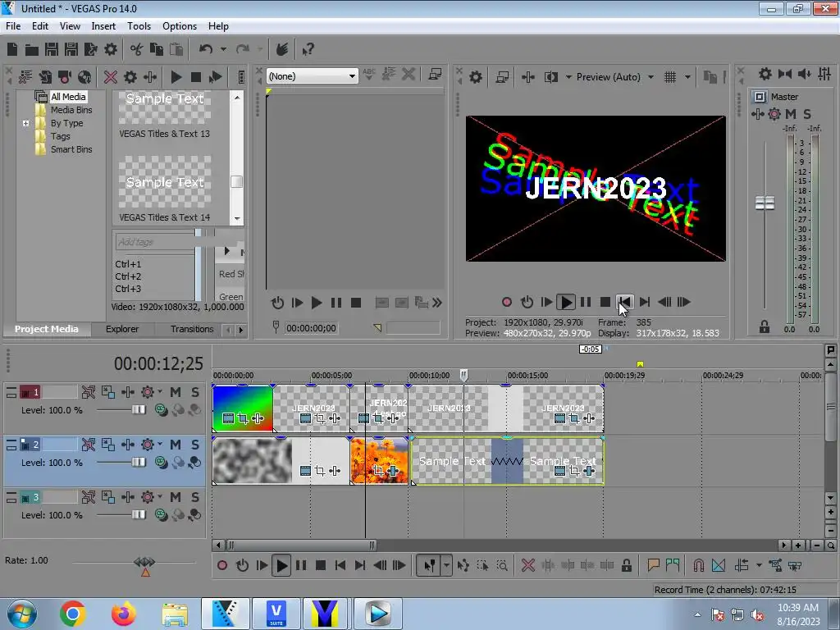Switch to the Explorer tab
Image resolution: width=840 pixels, height=630 pixels.
tap(122, 329)
